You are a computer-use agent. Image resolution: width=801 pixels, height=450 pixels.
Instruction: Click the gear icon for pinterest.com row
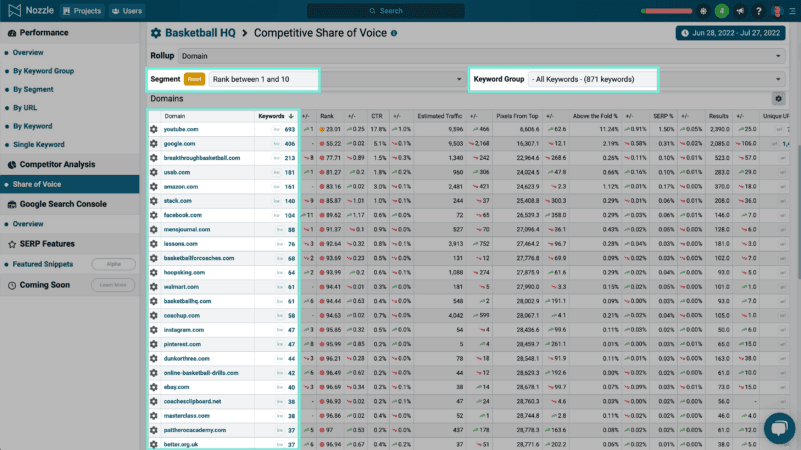(x=154, y=344)
